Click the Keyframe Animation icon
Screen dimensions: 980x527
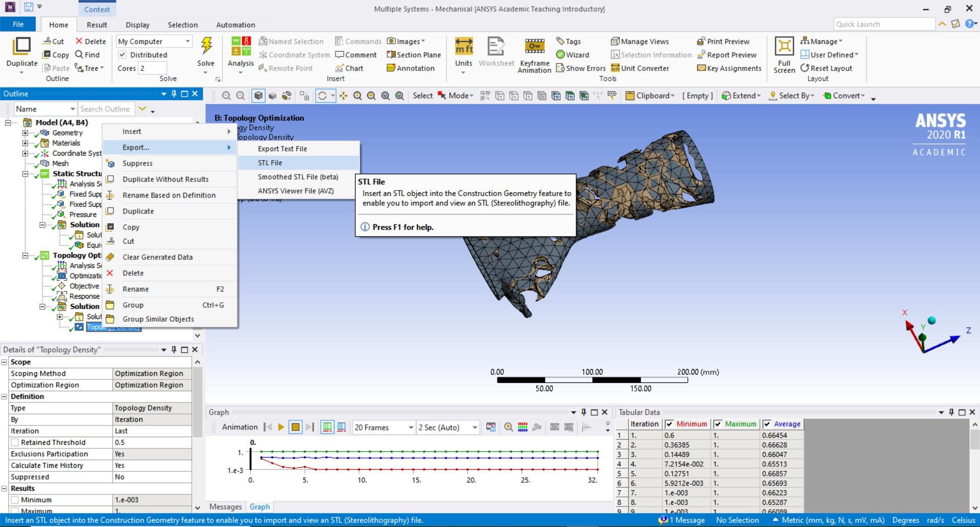point(534,46)
